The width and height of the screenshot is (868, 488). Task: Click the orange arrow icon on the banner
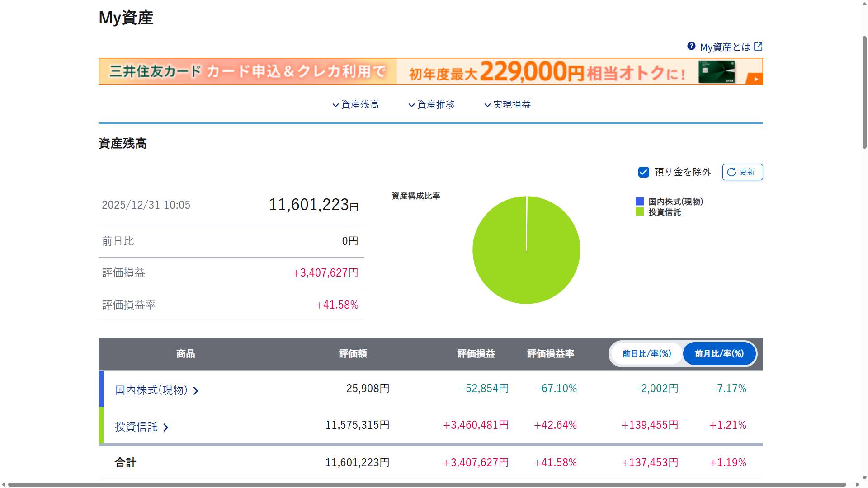click(755, 78)
